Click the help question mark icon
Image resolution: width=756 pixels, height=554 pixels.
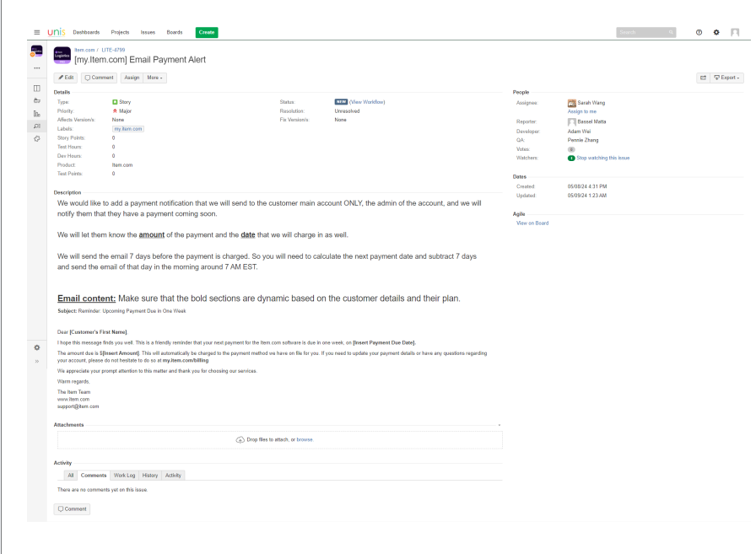pyautogui.click(x=699, y=32)
